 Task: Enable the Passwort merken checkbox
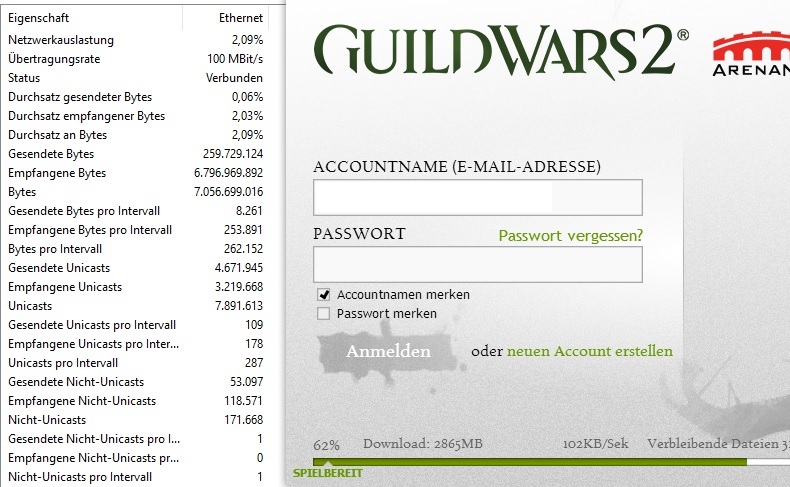click(323, 314)
